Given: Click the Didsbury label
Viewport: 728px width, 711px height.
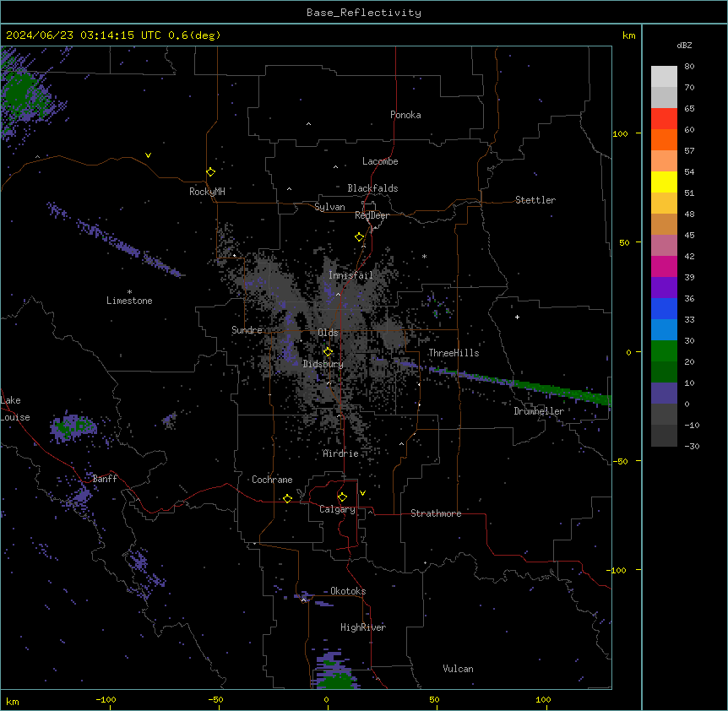Looking at the screenshot, I should [323, 364].
